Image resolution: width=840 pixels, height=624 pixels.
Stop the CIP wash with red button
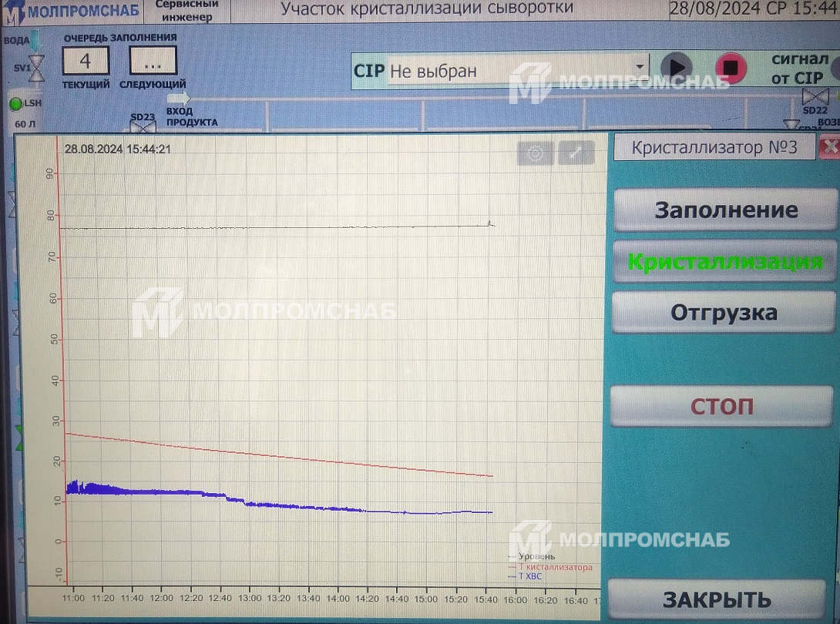(730, 69)
